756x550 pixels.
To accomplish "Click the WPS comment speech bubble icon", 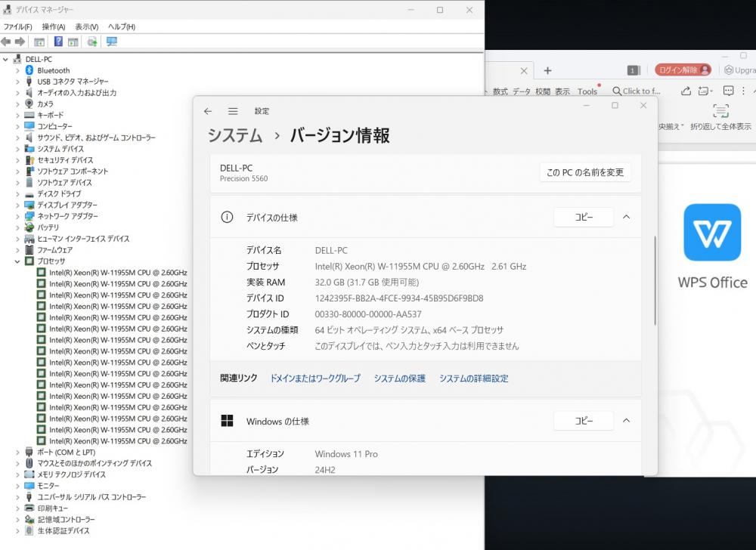I will pyautogui.click(x=728, y=91).
